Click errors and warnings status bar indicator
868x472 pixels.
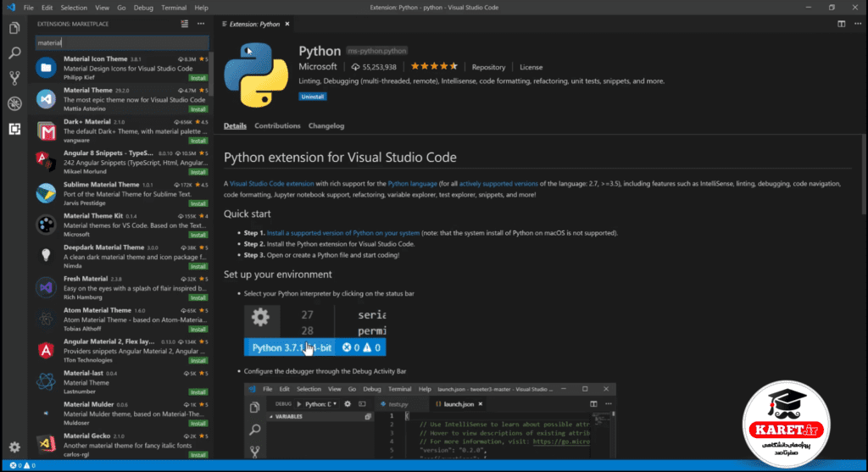coord(22,465)
